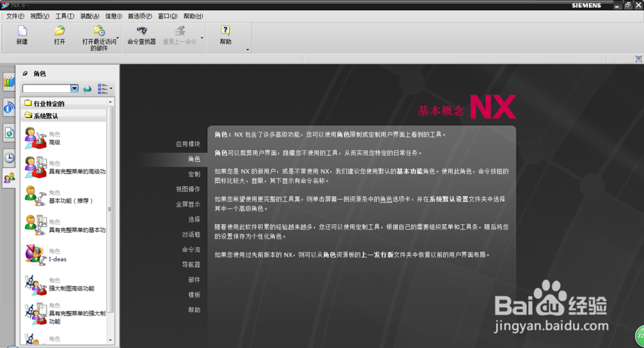Open the 视图(V) menu

coord(40,16)
